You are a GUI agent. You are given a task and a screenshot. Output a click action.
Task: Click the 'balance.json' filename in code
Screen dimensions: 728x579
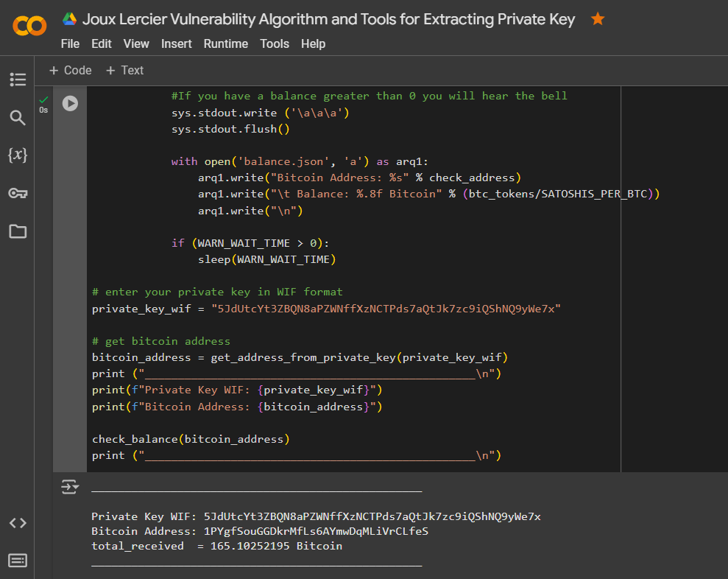tap(283, 161)
